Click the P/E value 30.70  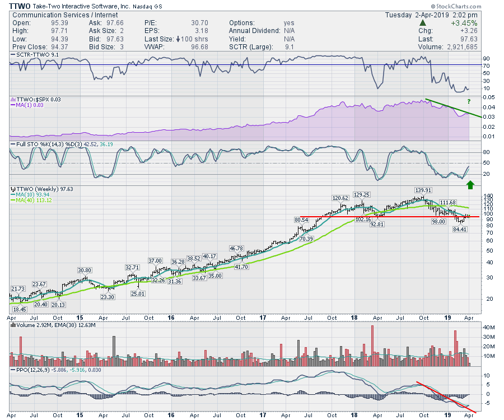pos(199,23)
